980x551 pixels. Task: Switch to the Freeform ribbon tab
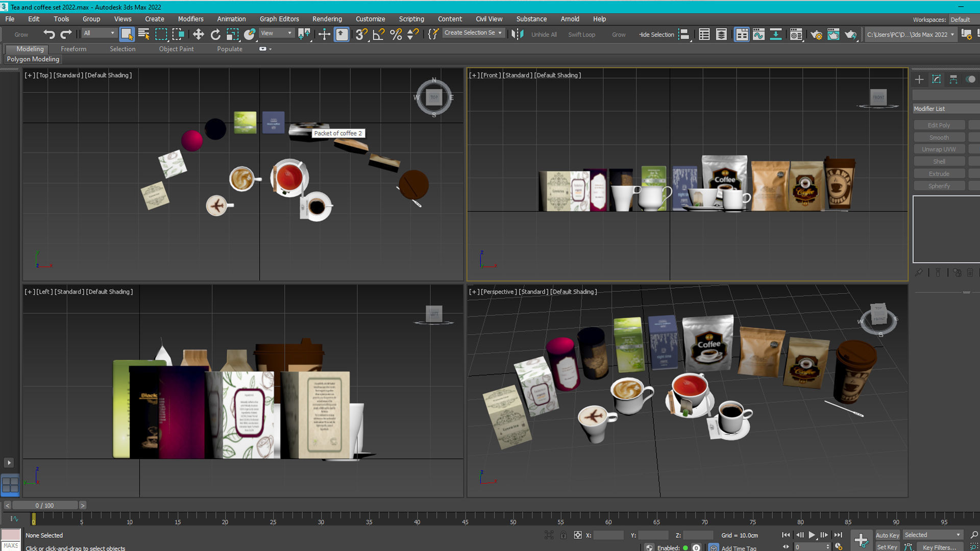73,49
